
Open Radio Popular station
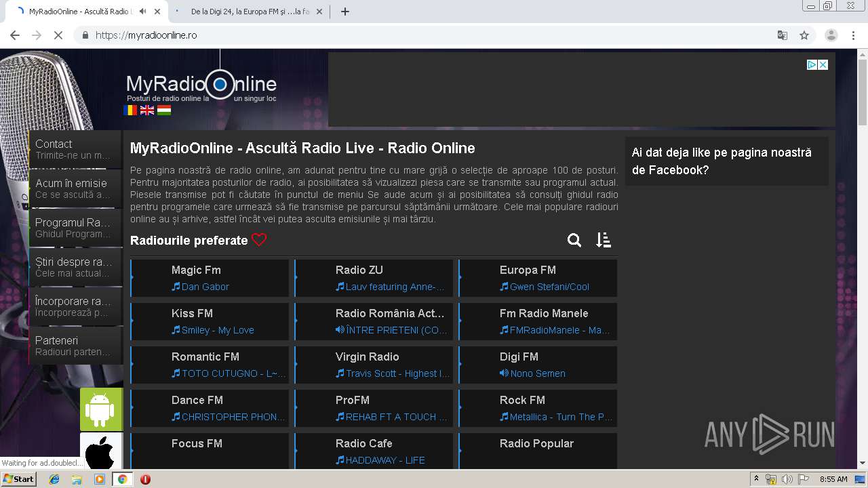538,451
